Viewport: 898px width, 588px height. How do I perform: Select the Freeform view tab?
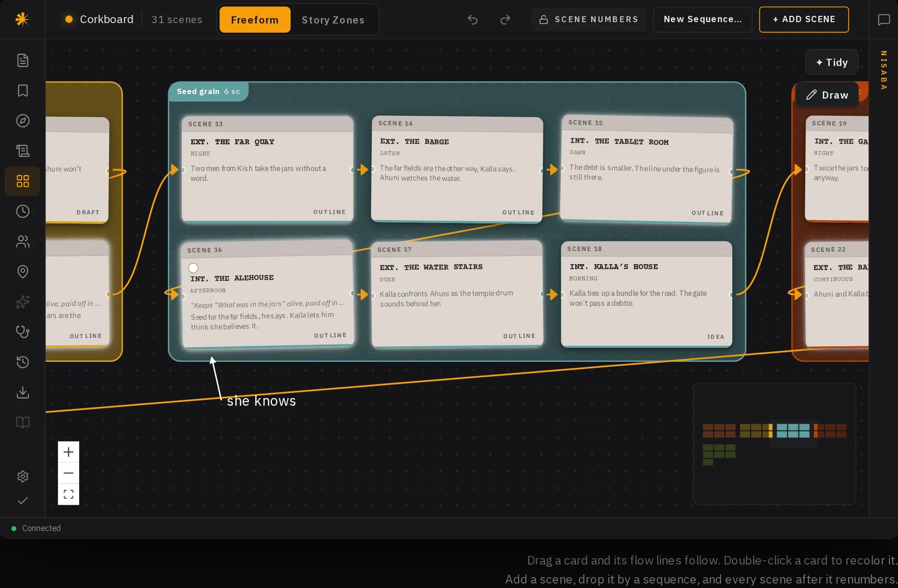pyautogui.click(x=255, y=20)
